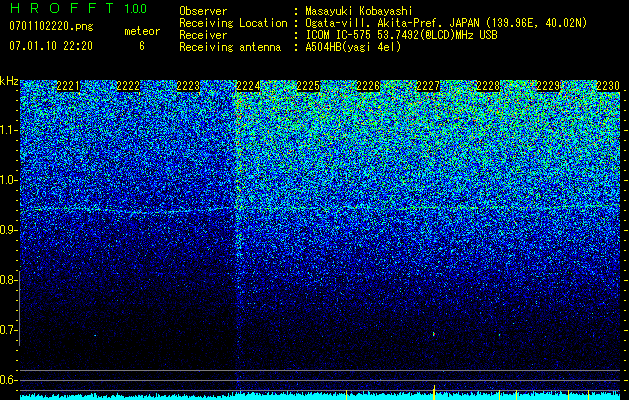Click the 2221 time marker
This screenshot has height=400, width=629.
[68, 86]
